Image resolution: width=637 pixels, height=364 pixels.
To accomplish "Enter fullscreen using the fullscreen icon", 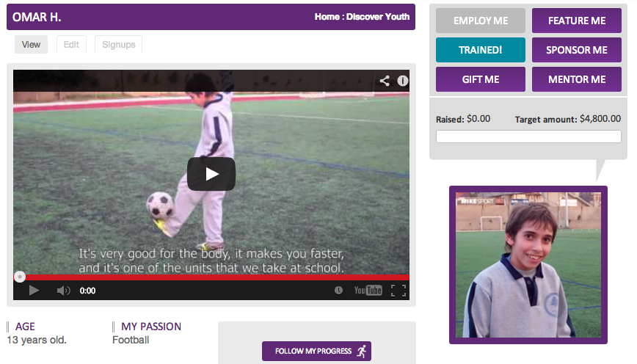I will [398, 291].
